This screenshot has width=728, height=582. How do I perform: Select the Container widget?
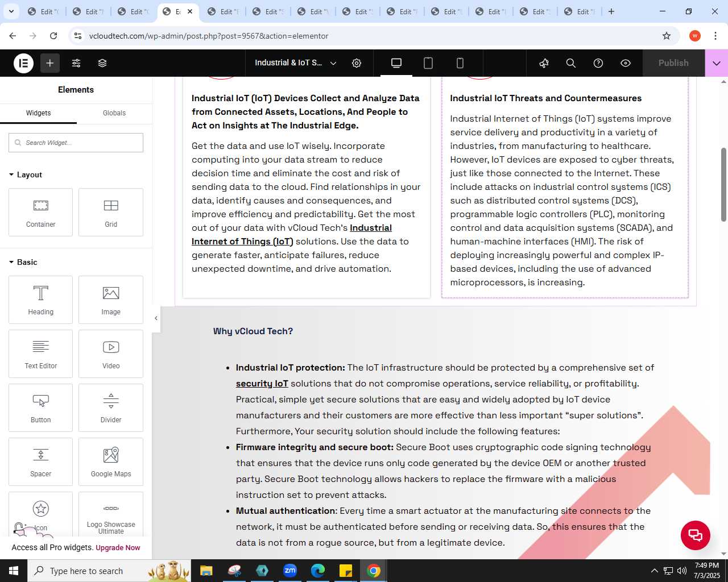[40, 212]
